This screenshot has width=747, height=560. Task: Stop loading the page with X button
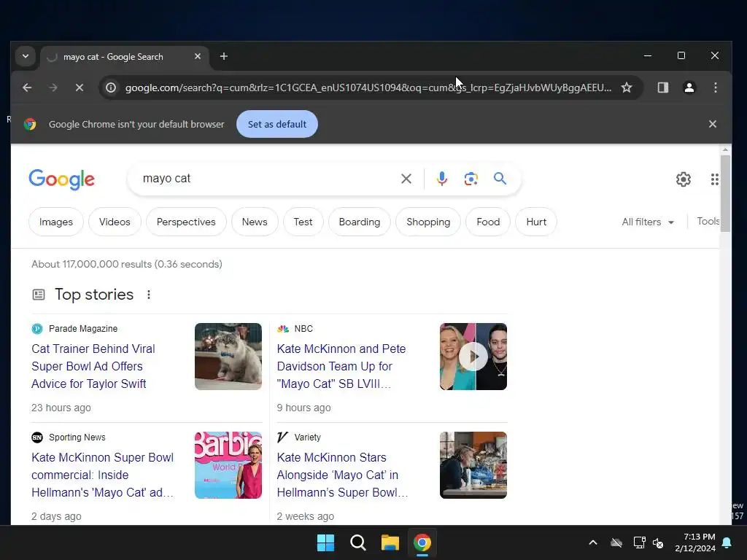(x=80, y=87)
